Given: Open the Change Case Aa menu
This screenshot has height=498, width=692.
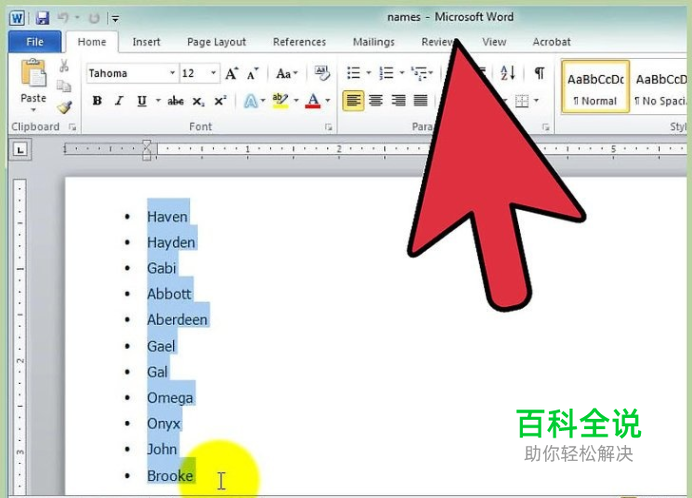Looking at the screenshot, I should [287, 74].
